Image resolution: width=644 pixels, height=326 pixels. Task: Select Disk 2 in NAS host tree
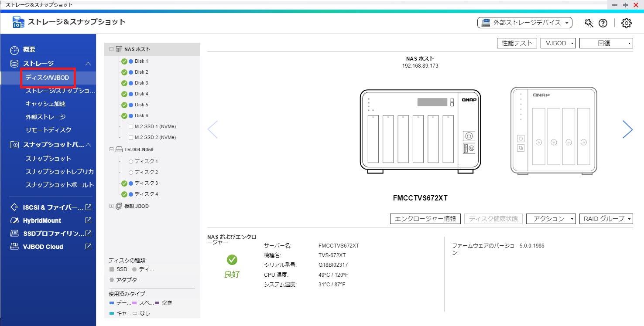(141, 72)
